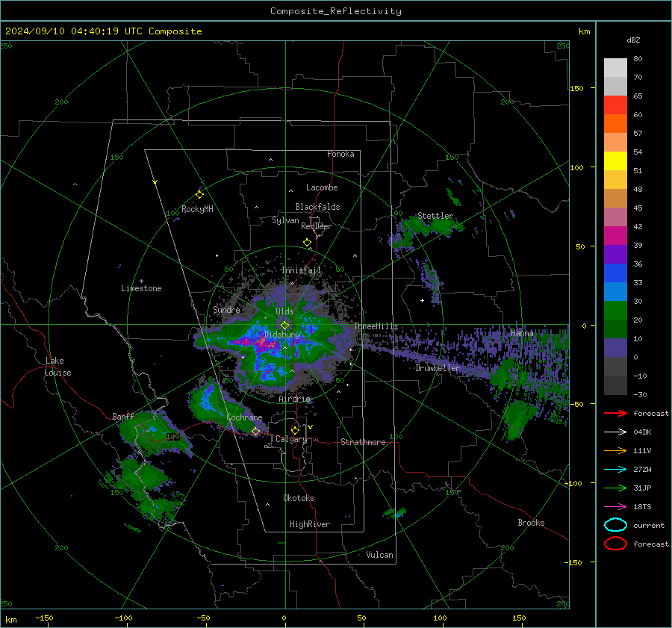
Task: Click the Banff town label
Action: click(x=123, y=416)
